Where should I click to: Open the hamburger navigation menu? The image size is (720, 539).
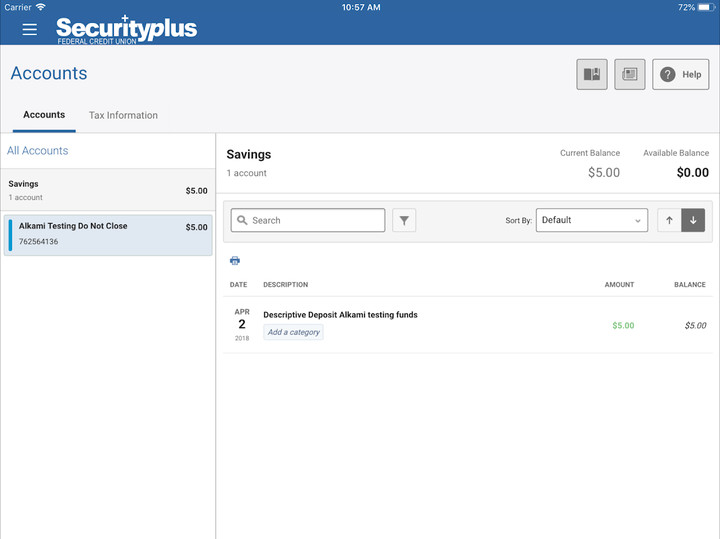[x=30, y=29]
